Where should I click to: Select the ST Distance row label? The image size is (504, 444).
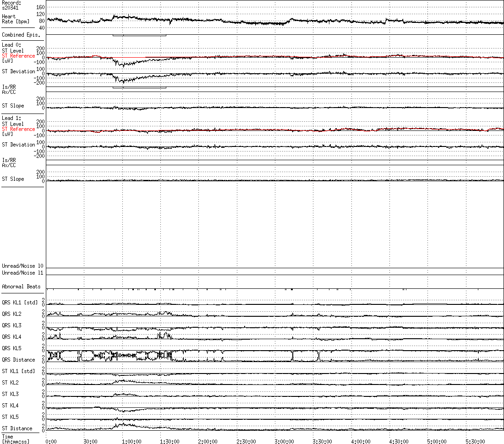[x=17, y=428]
